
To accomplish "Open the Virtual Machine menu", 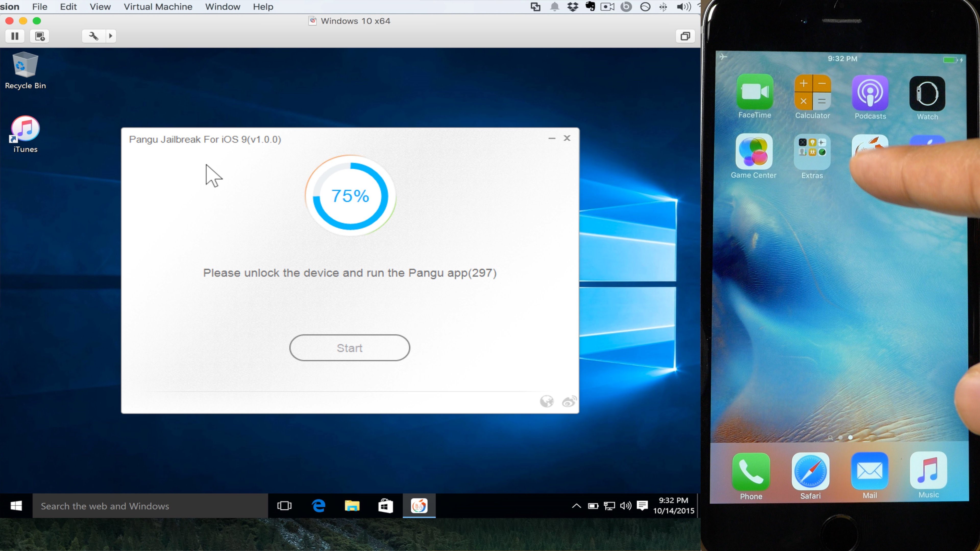I will [x=158, y=7].
